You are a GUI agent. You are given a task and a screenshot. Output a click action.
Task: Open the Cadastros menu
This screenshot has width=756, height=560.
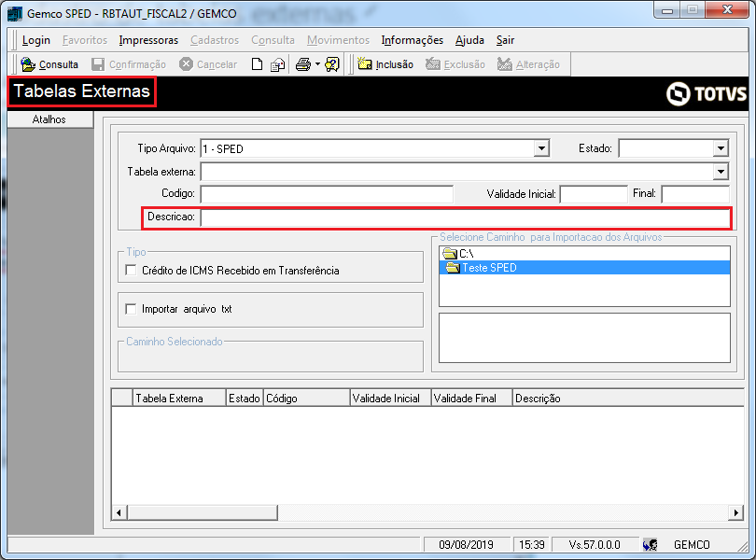pyautogui.click(x=215, y=40)
